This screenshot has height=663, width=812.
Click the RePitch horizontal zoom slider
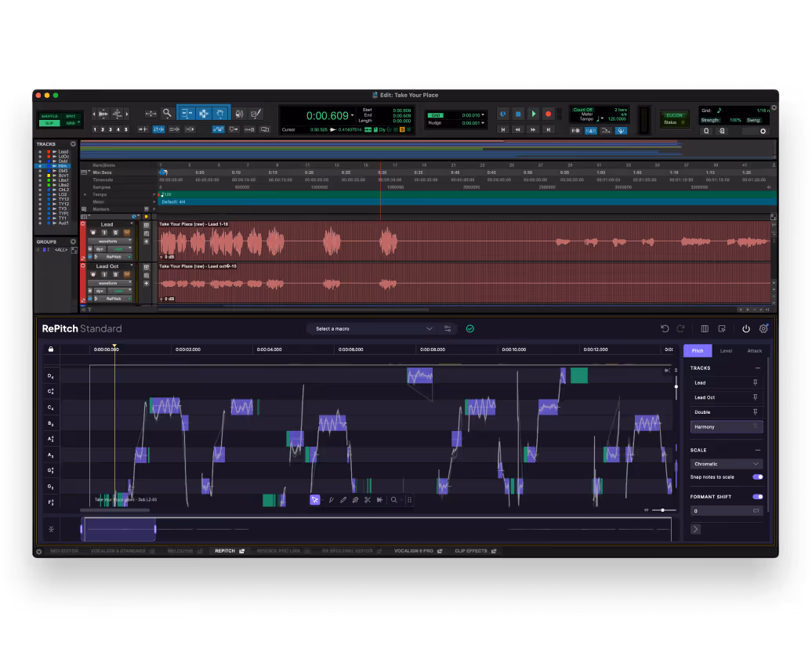662,510
